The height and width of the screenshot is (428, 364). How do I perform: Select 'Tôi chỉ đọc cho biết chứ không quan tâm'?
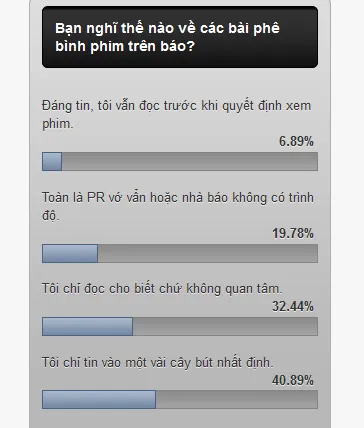point(162,289)
